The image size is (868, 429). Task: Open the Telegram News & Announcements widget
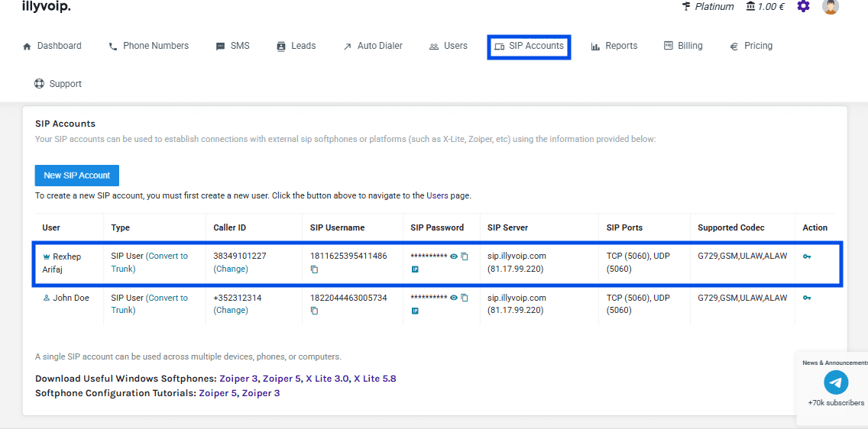coord(836,382)
